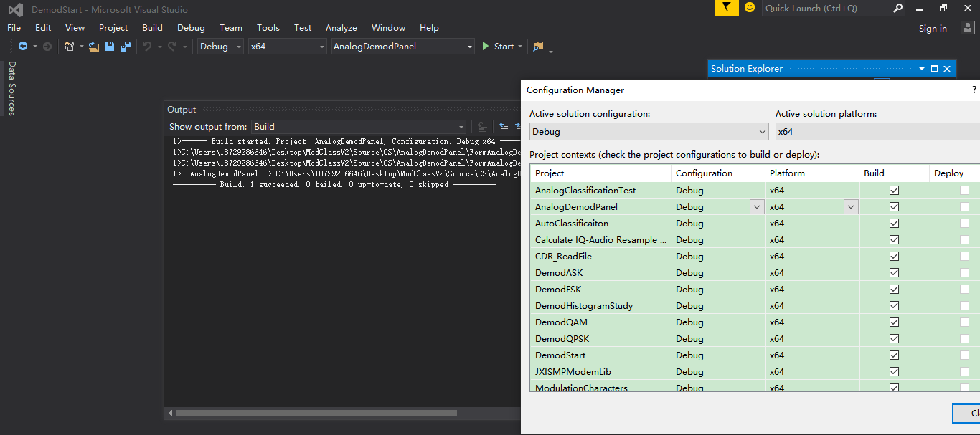Click the Navigate Backward arrow icon

[x=23, y=46]
